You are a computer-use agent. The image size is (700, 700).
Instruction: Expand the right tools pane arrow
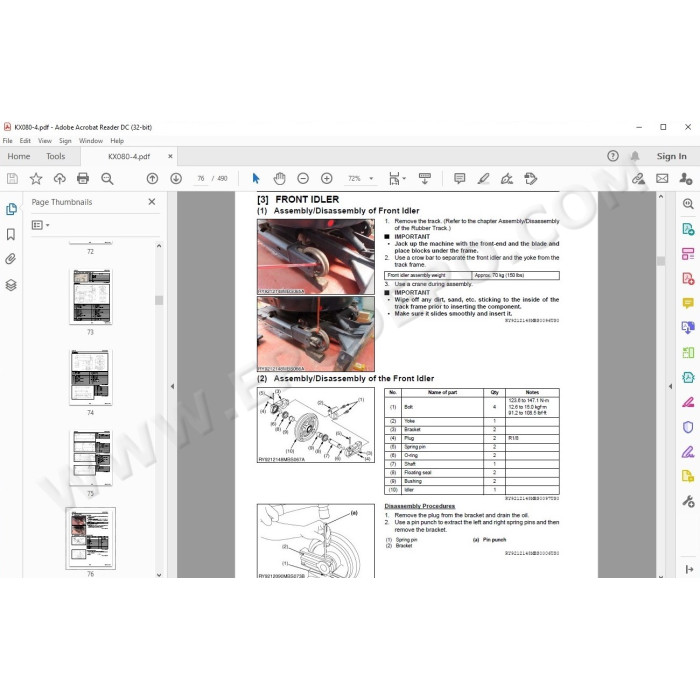(x=689, y=569)
